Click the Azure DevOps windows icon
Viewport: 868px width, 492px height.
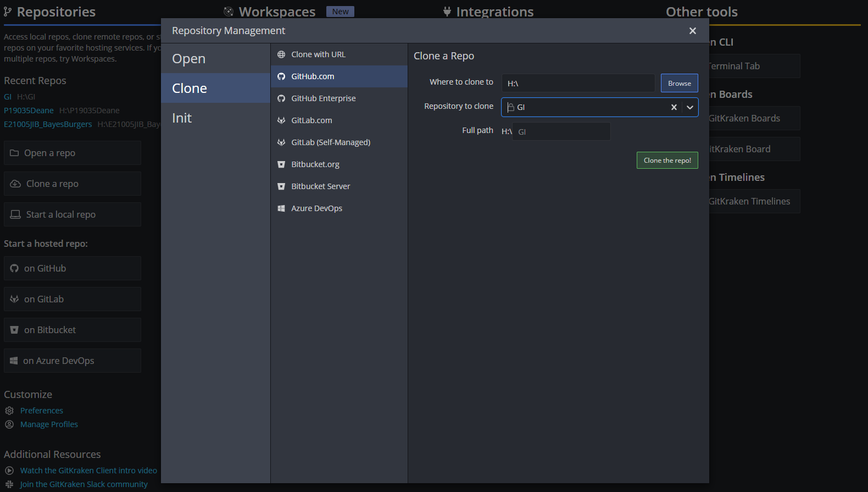pos(281,208)
